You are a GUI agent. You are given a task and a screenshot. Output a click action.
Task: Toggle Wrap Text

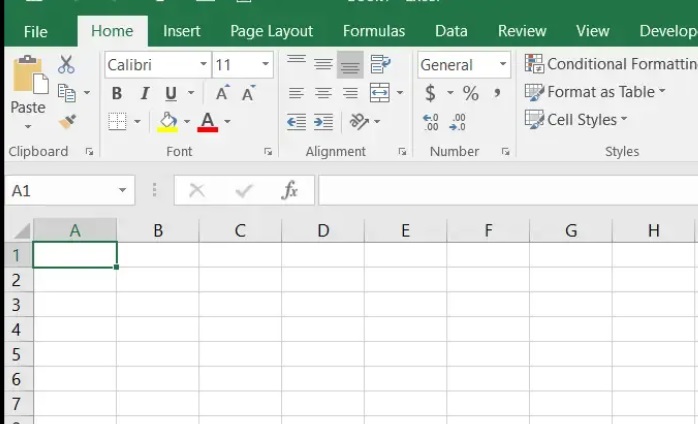pos(380,65)
